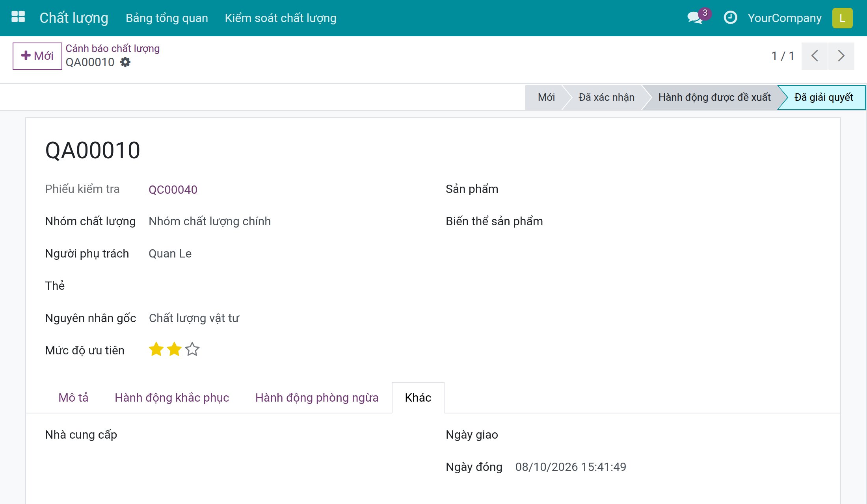
Task: Set priority to first star
Action: (156, 350)
